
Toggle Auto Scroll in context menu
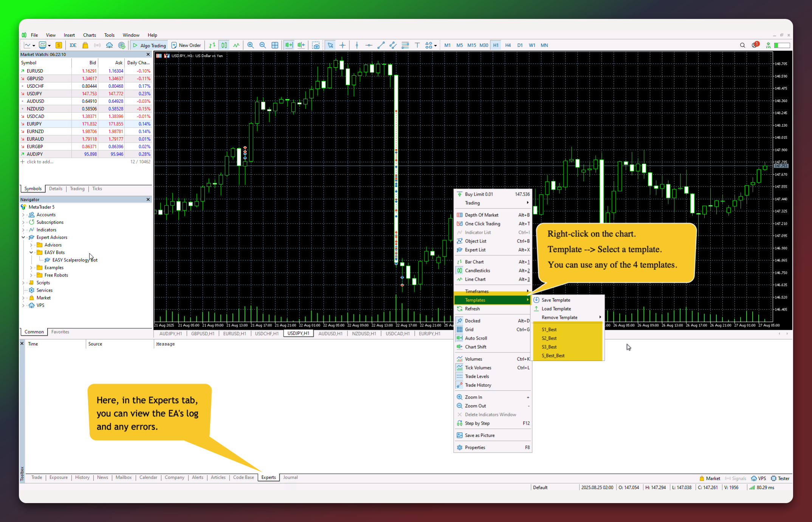coord(476,338)
